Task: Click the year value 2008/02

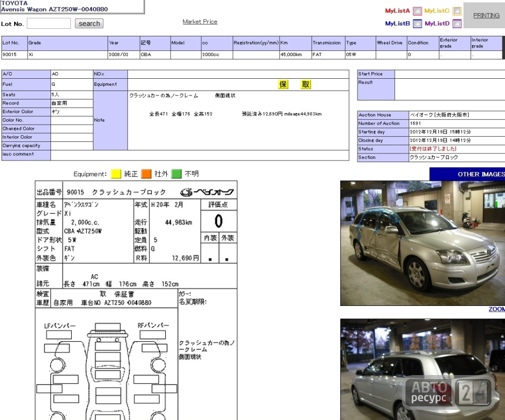Action: click(124, 55)
